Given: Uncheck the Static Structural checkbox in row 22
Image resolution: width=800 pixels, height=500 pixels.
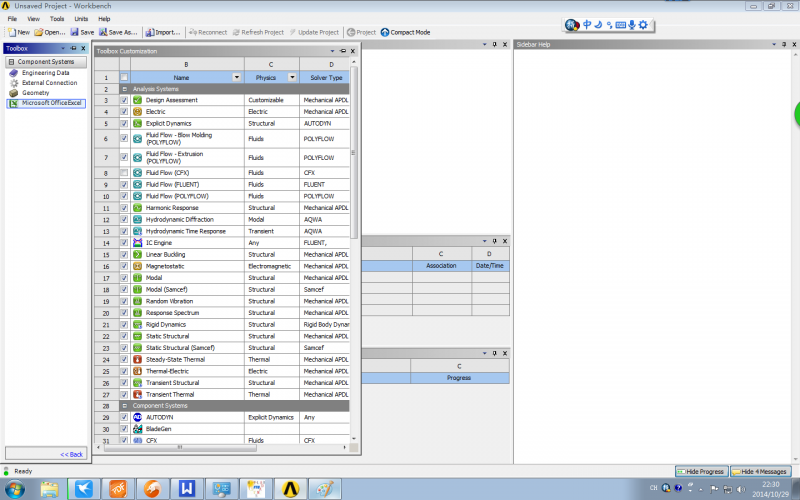Looking at the screenshot, I should [x=124, y=336].
